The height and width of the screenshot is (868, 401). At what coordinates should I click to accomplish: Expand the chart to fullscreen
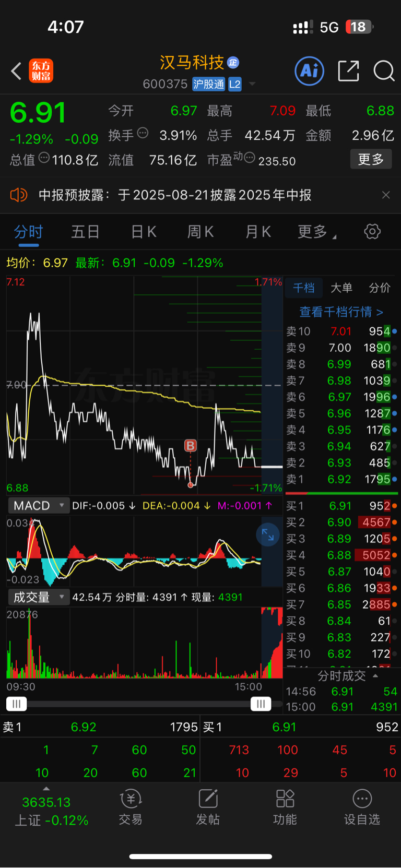point(268,534)
